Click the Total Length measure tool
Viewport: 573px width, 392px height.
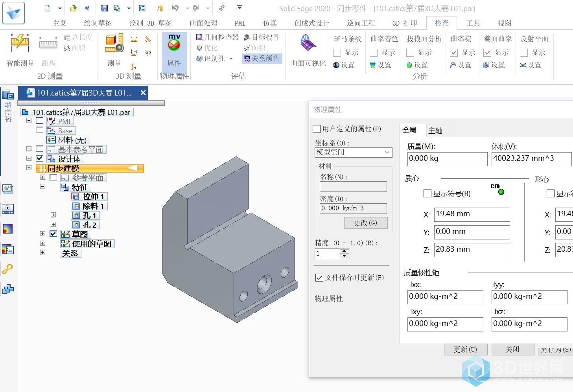(x=78, y=37)
